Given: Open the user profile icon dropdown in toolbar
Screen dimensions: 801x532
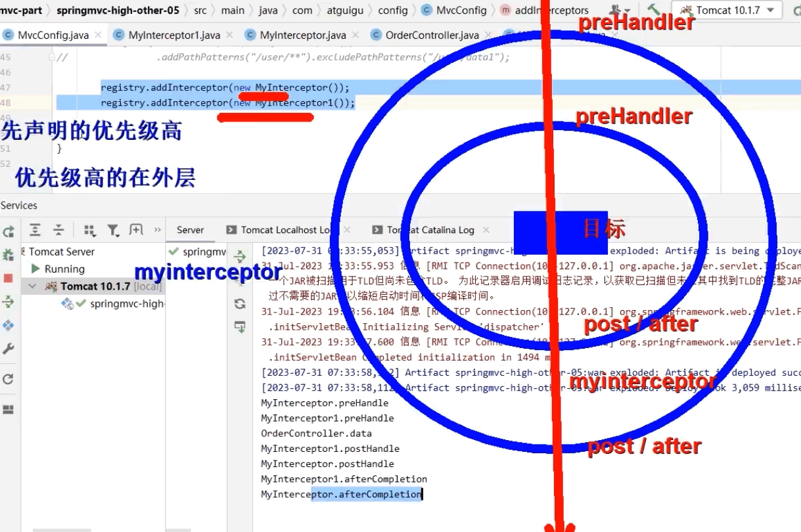Looking at the screenshot, I should tap(619, 10).
